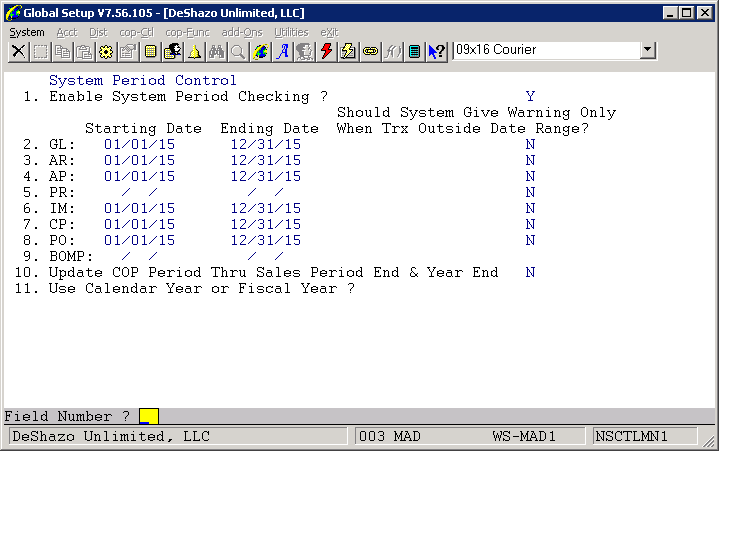Open the cop-Func menu
Screen dimensions: 738x541
(187, 32)
